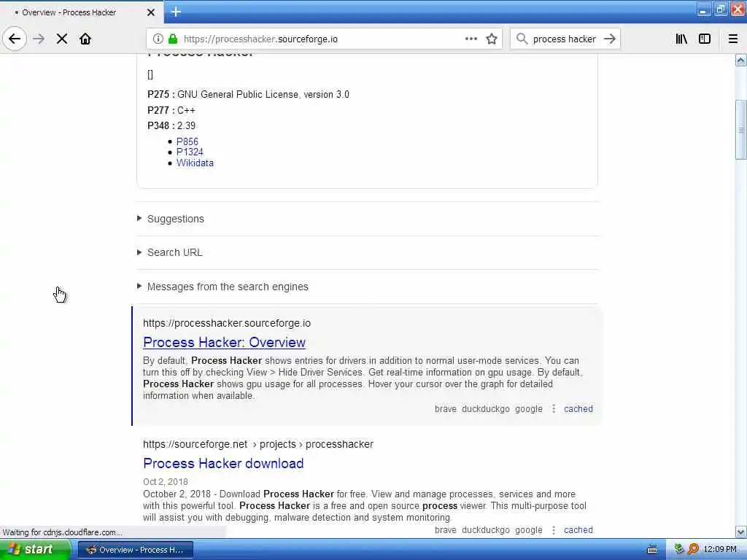Viewport: 747px width, 560px height.
Task: Follow the Wikidata link
Action: click(195, 163)
